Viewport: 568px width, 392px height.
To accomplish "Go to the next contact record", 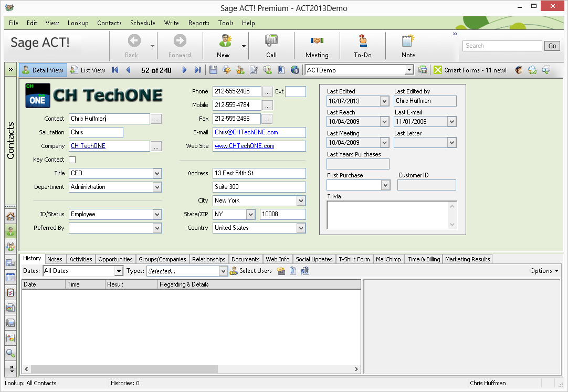I will (x=184, y=70).
